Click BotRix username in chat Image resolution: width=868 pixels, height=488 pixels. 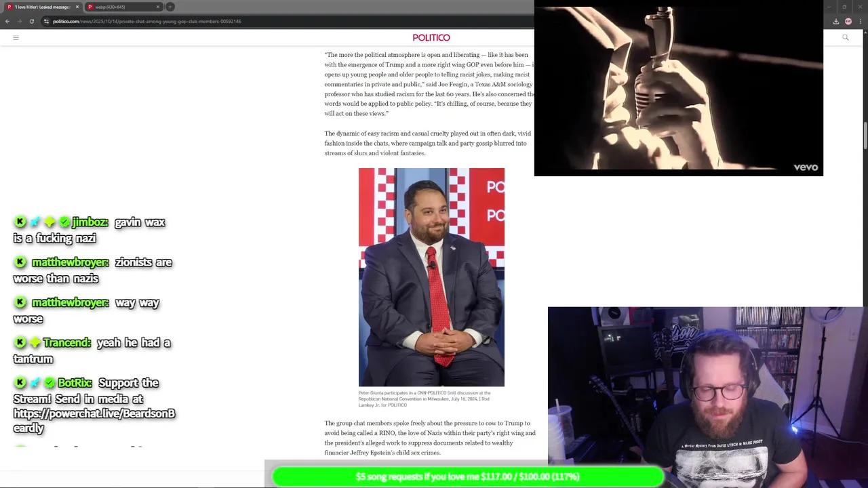coord(75,383)
